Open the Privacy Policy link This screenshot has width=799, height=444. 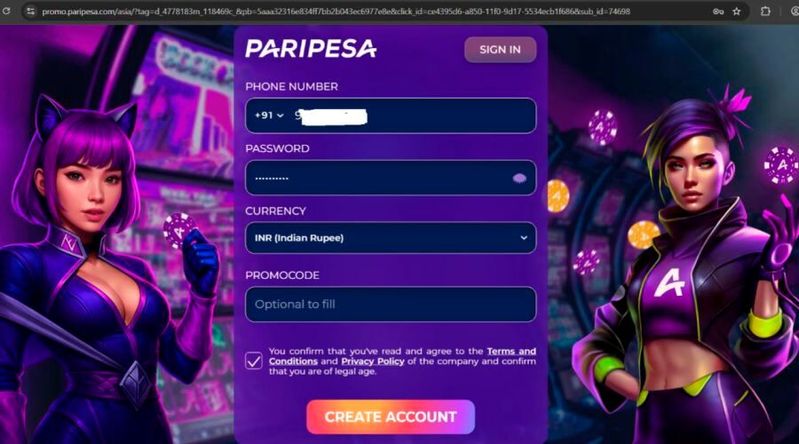pos(372,361)
